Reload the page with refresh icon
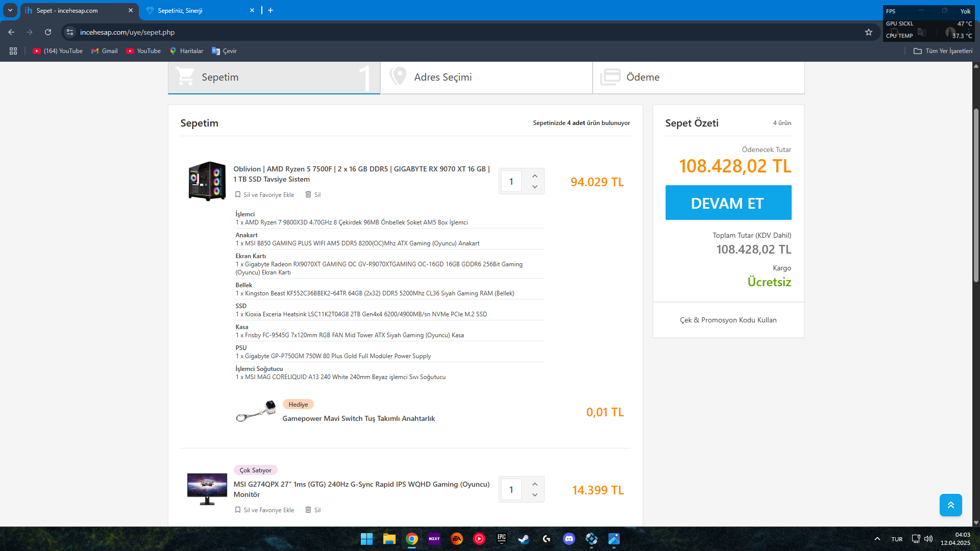Screen dimensions: 980x551 click(48, 32)
